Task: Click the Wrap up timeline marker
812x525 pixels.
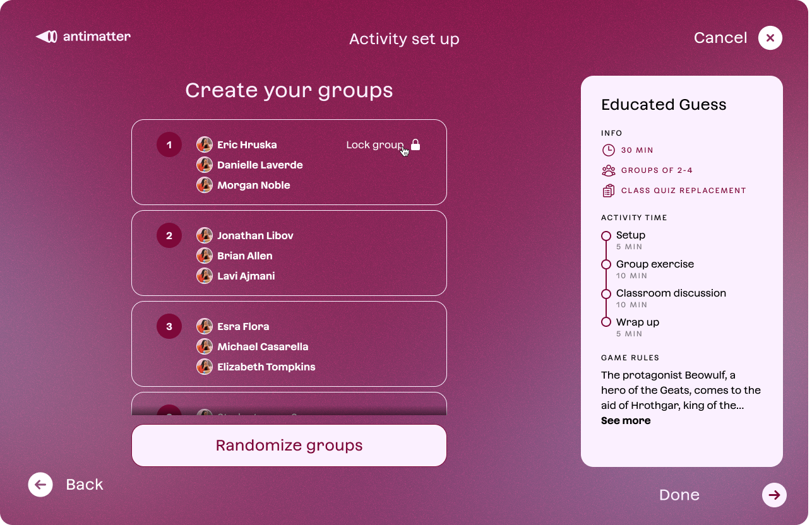Action: [x=606, y=322]
